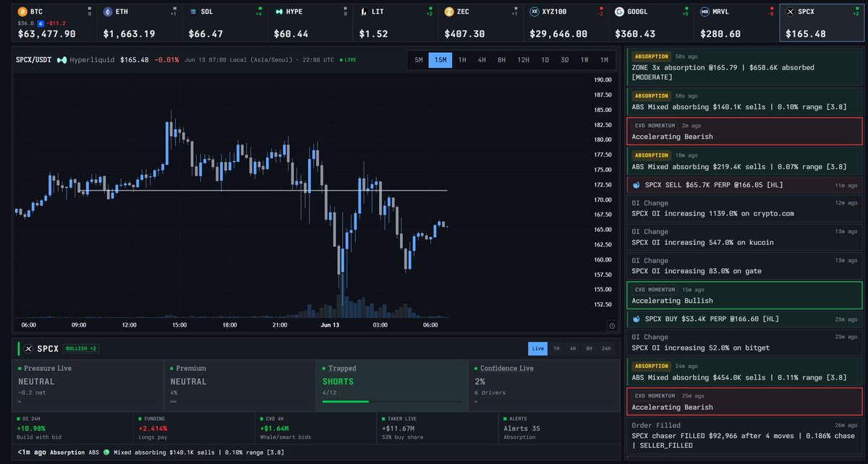Click the SOL logo icon
Image resolution: width=868 pixels, height=464 pixels.
[193, 12]
